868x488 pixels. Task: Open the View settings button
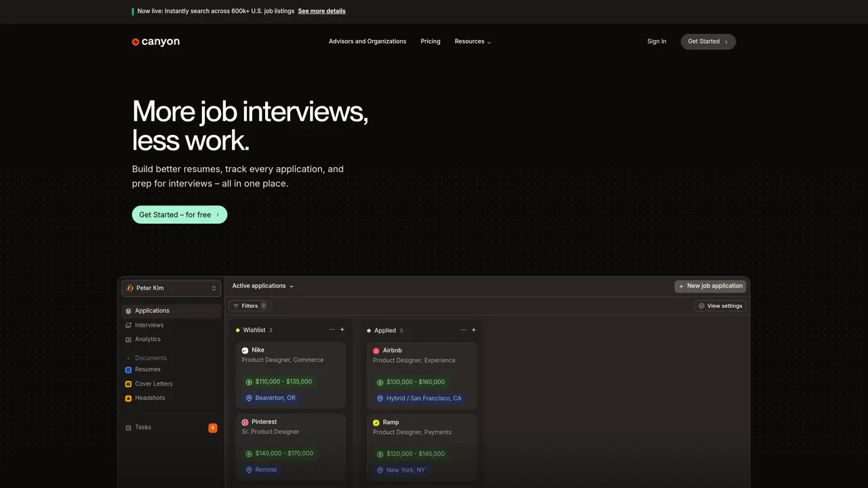tap(721, 306)
